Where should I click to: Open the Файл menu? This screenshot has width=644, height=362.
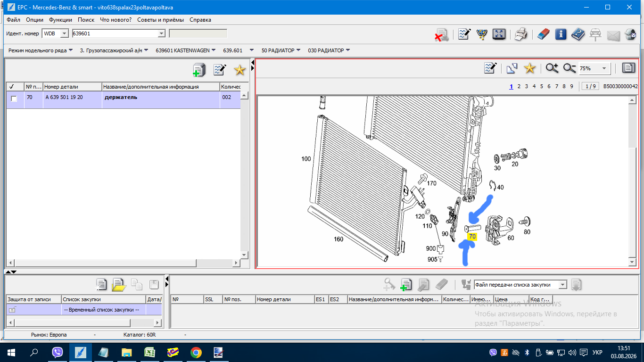[14, 20]
